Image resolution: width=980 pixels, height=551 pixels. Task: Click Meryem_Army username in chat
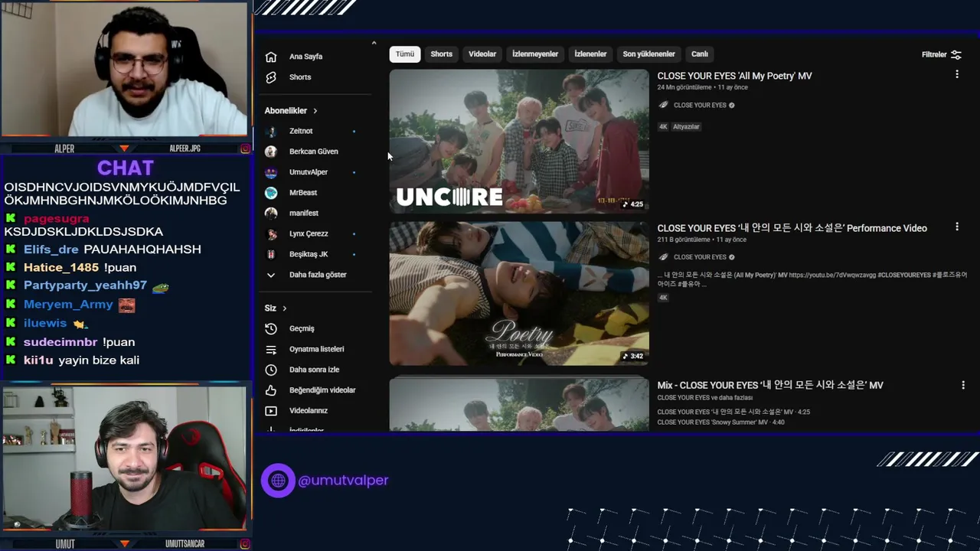(68, 305)
